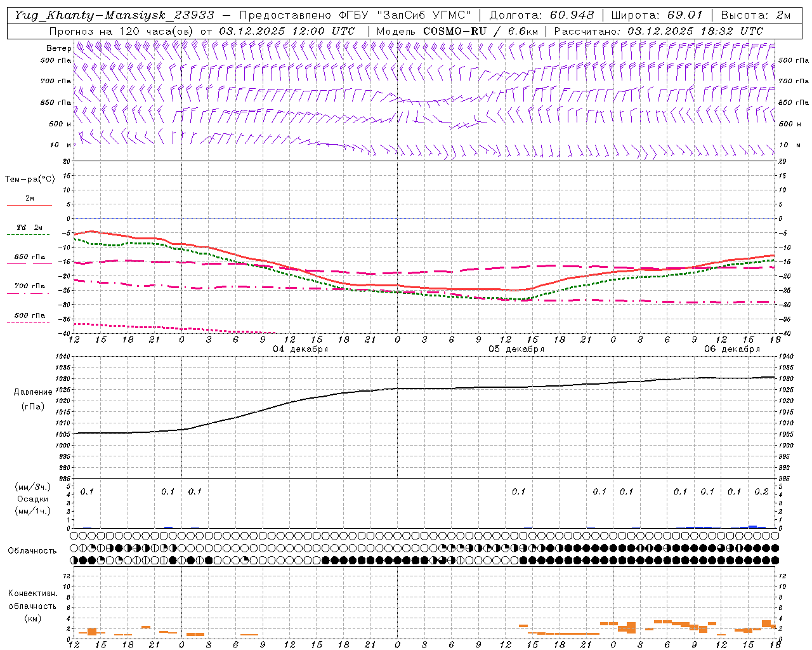
Task: Select the elevation text Высота: 2м
Action: pos(755,15)
